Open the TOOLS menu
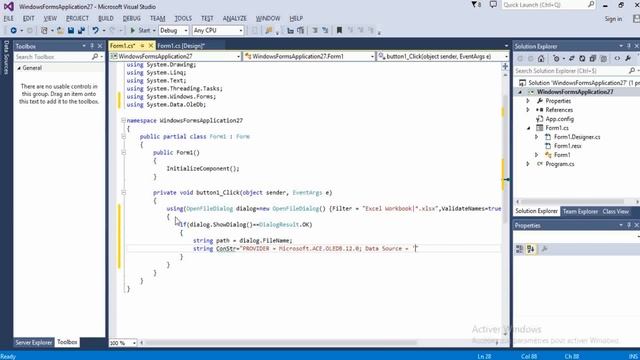This screenshot has width=640, height=360. [183, 18]
